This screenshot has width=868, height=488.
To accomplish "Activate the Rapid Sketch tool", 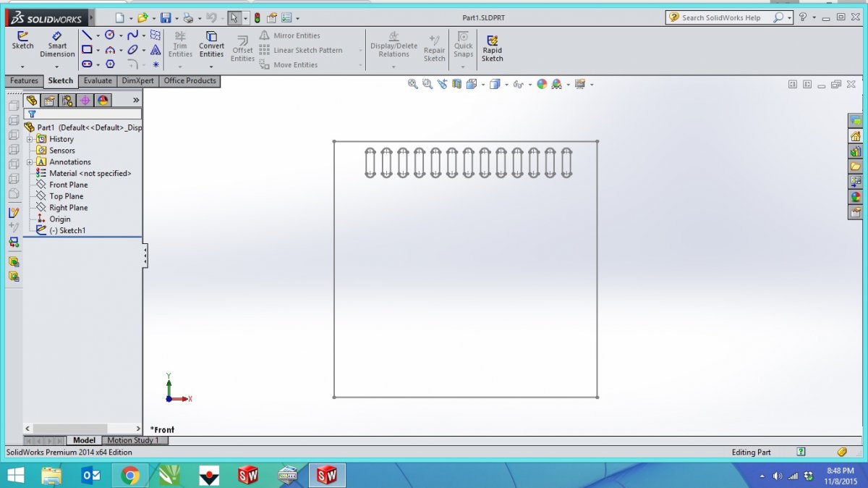I will pyautogui.click(x=493, y=48).
